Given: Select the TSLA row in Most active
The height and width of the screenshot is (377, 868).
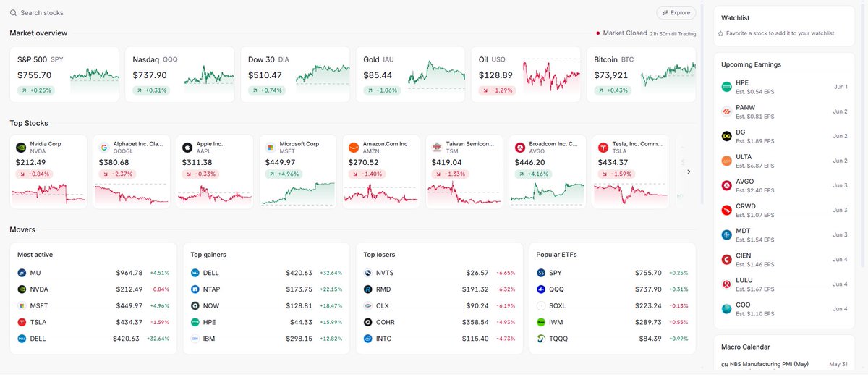Looking at the screenshot, I should (x=93, y=322).
